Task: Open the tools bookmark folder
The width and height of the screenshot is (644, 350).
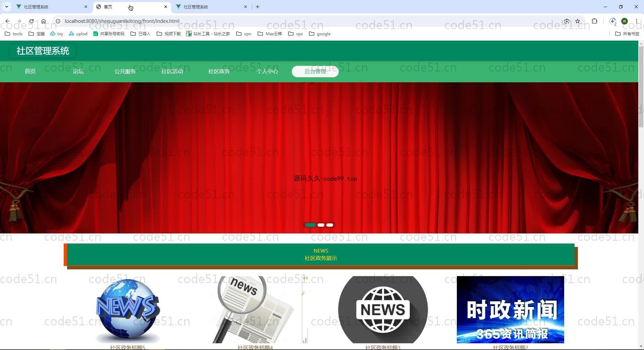Action: tap(14, 34)
